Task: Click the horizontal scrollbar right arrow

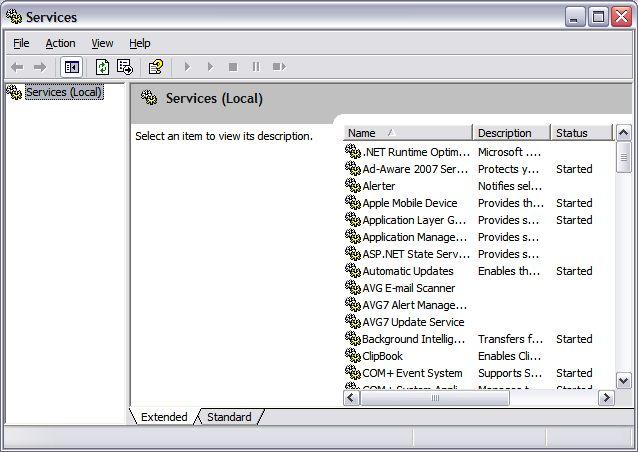Action: click(606, 398)
